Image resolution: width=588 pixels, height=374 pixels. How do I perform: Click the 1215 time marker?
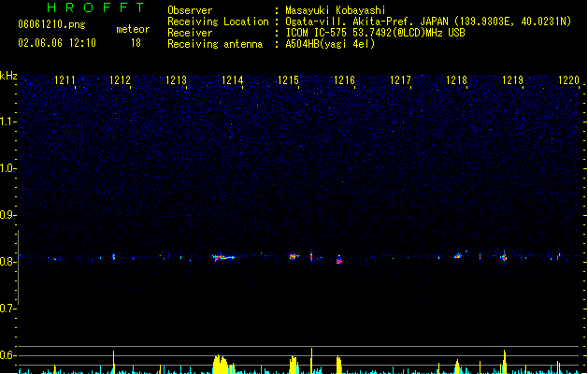pyautogui.click(x=288, y=80)
